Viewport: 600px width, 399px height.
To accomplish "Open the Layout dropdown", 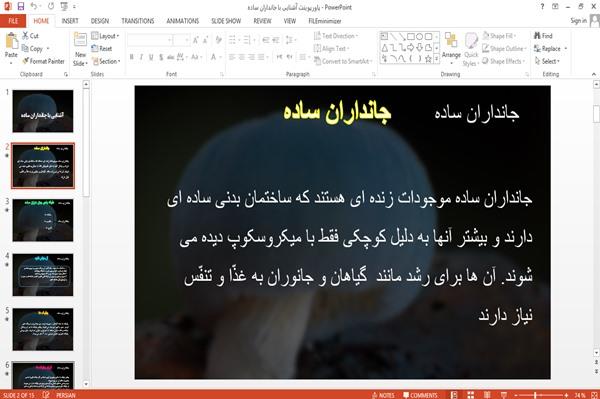I will pos(105,36).
